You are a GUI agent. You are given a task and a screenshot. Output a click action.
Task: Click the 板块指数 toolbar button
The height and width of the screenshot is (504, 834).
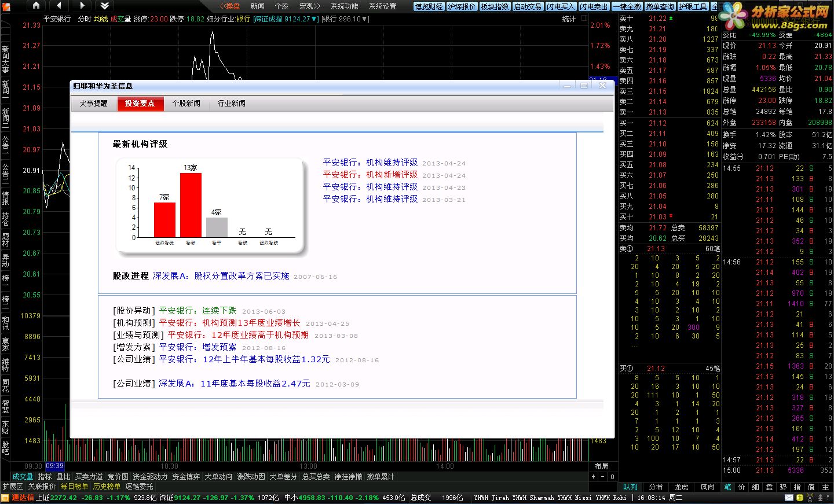(495, 6)
